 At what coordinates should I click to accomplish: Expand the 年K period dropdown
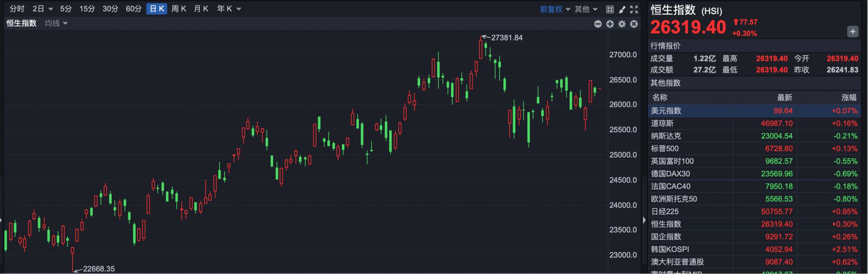tap(229, 9)
